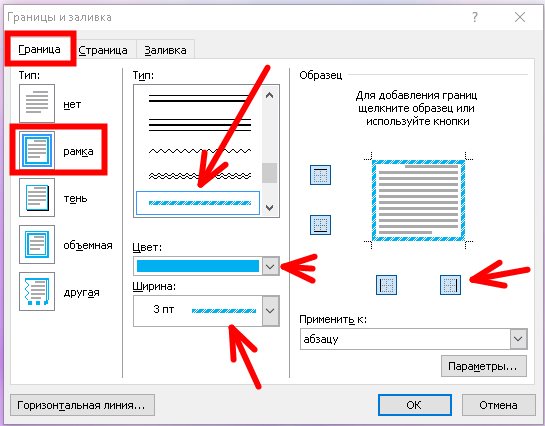545x426 pixels.
Task: Open the 'Горизонтальная линия...' dialog
Action: [82, 405]
